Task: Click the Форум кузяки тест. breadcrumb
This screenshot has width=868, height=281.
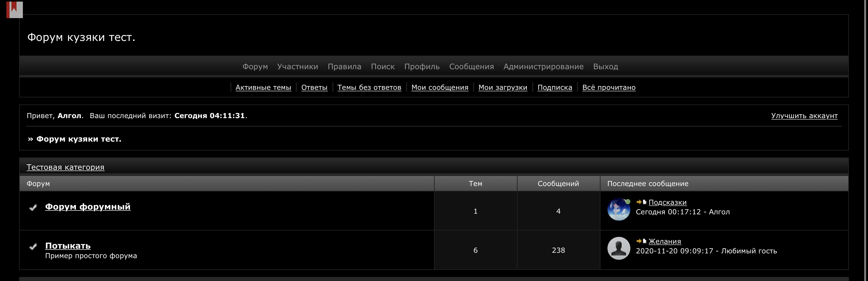Action: click(x=78, y=139)
